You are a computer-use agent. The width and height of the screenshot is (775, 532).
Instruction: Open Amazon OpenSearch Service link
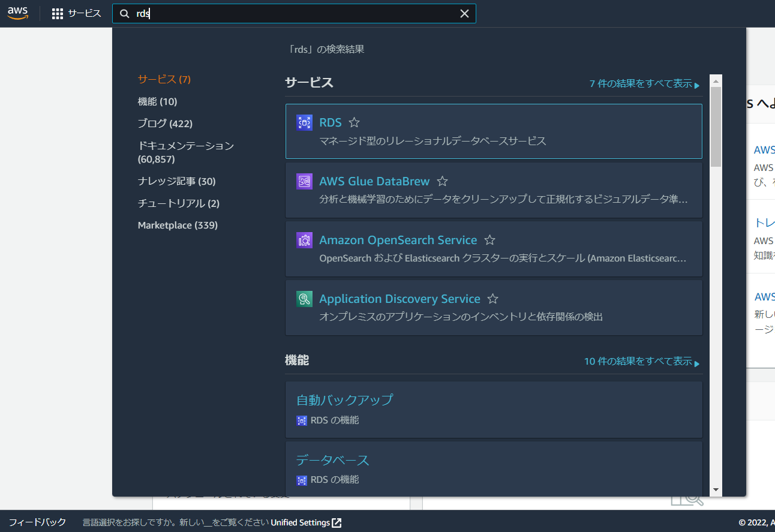click(398, 240)
